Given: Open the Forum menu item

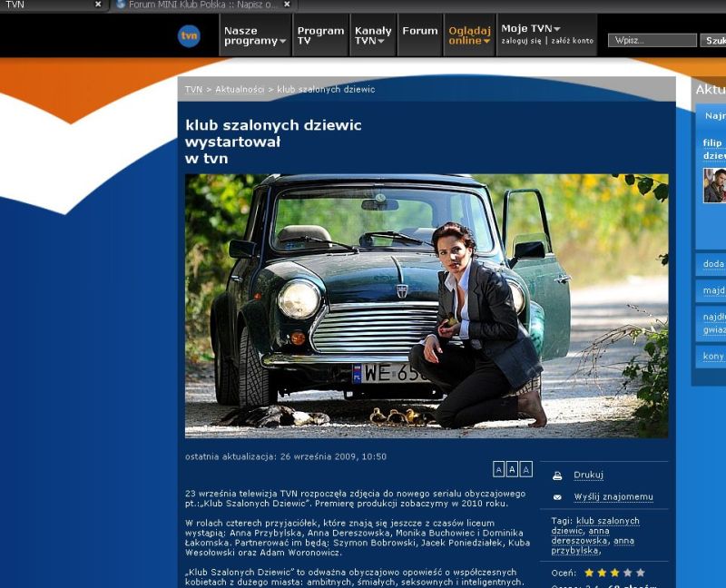Looking at the screenshot, I should (x=420, y=31).
